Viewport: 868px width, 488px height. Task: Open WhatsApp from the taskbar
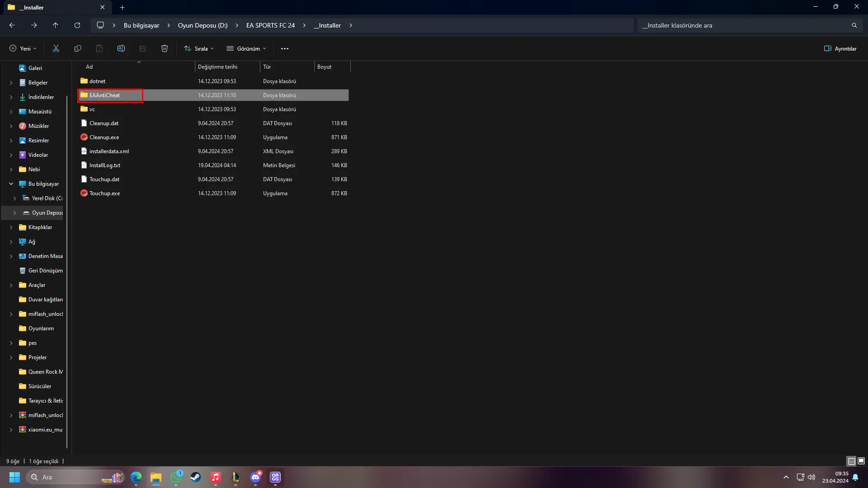[x=176, y=477]
